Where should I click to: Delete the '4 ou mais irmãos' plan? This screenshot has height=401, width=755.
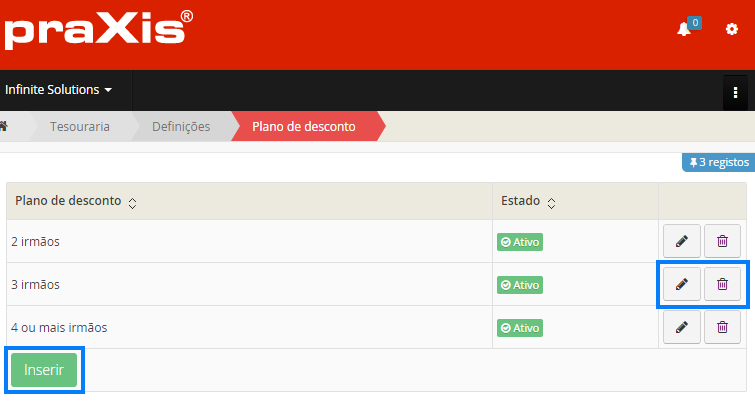point(722,327)
